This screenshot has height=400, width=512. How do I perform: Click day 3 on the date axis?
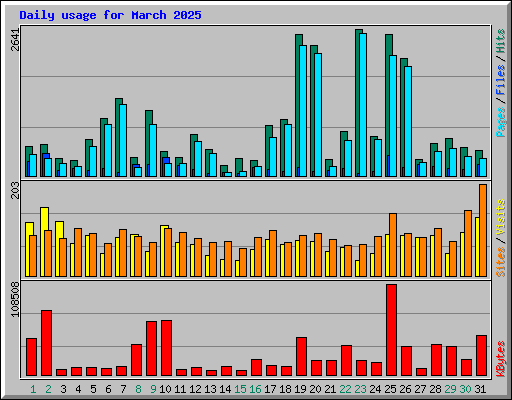coord(63,389)
